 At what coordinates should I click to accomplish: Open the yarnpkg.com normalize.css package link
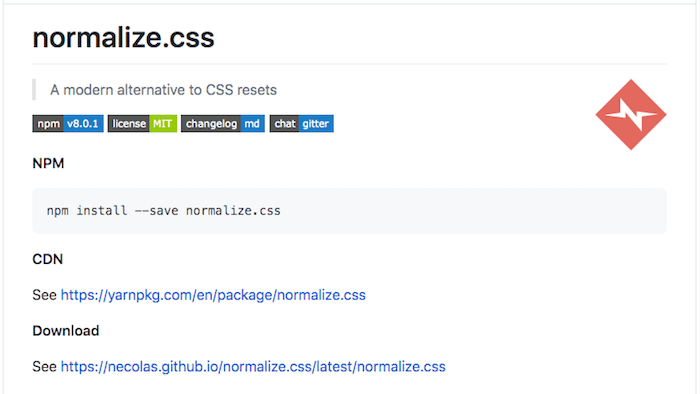(213, 295)
